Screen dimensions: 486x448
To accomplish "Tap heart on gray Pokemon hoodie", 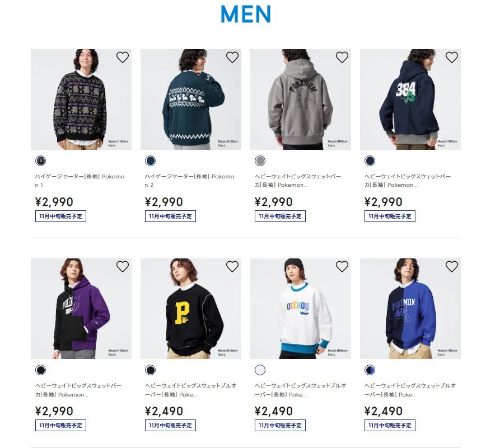I will (x=342, y=57).
